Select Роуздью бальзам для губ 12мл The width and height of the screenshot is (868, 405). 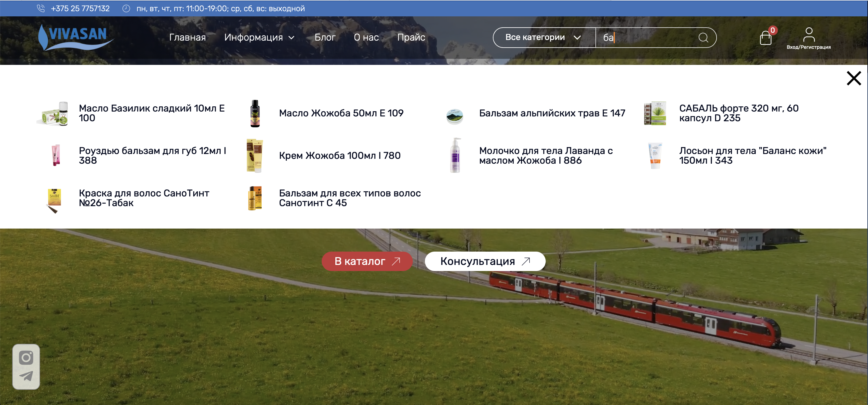[152, 156]
